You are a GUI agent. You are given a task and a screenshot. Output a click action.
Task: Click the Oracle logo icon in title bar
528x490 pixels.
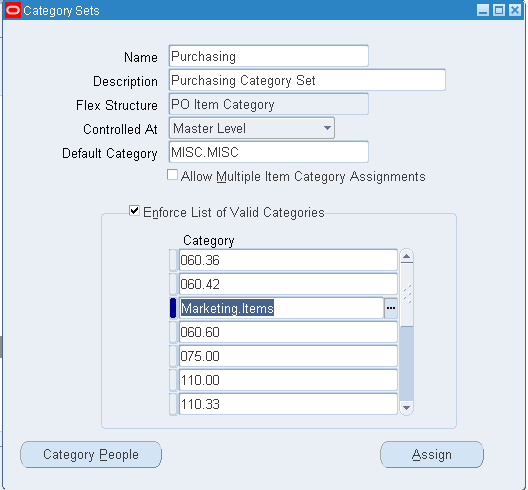coord(13,10)
